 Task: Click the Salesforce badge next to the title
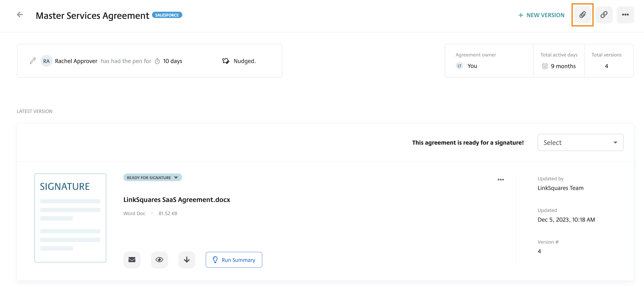coord(167,15)
